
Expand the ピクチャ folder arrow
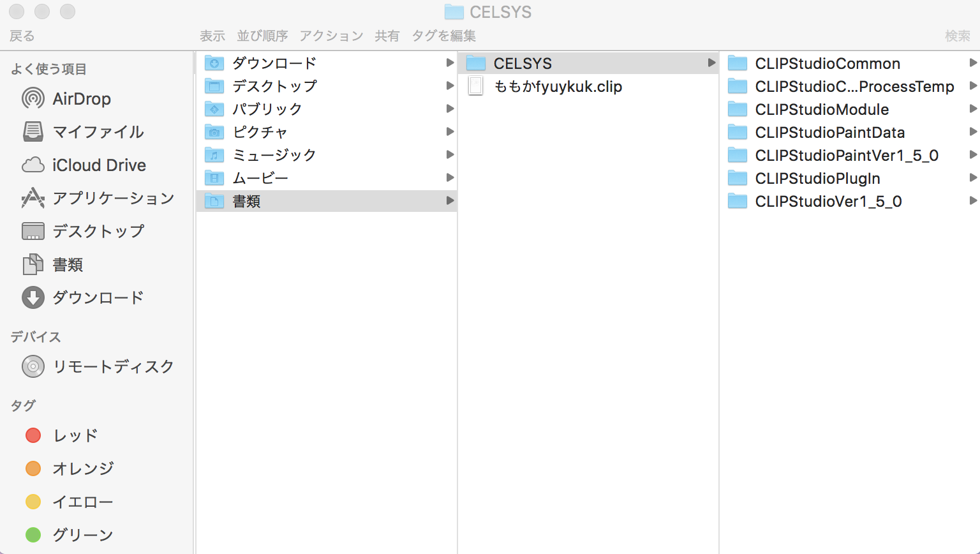pos(450,131)
